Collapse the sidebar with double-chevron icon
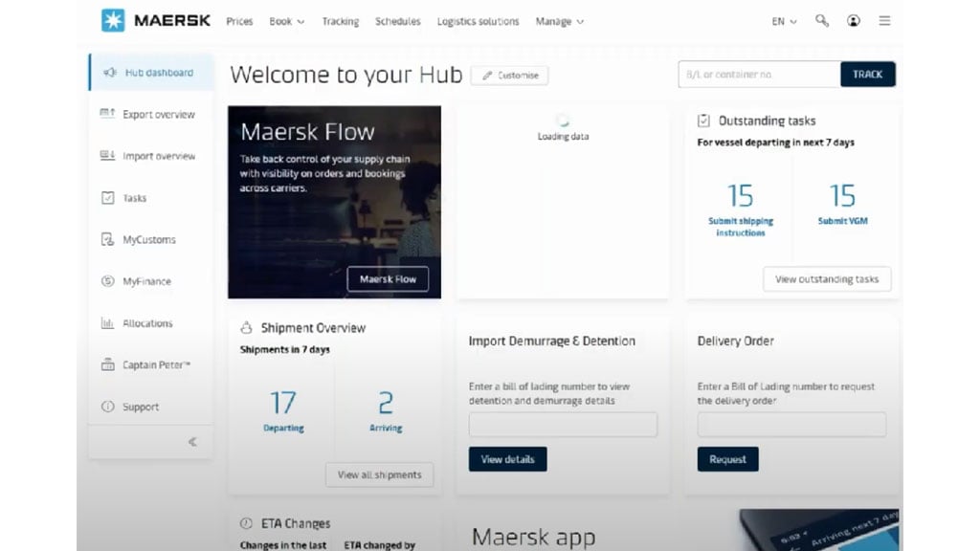The height and width of the screenshot is (551, 980). (x=192, y=442)
